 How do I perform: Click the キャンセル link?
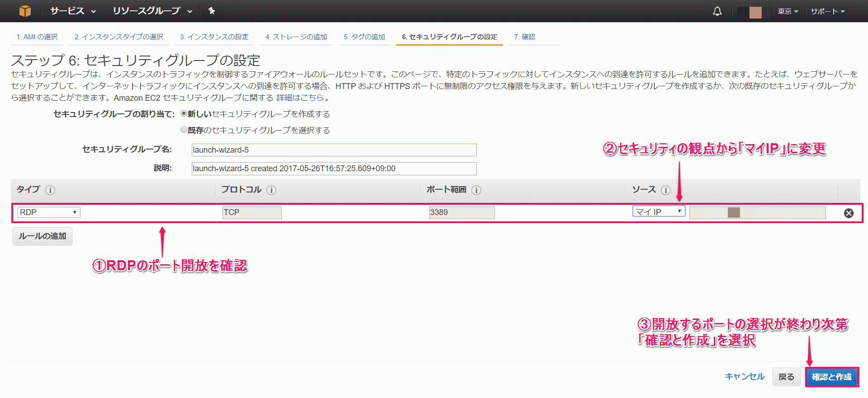(745, 377)
